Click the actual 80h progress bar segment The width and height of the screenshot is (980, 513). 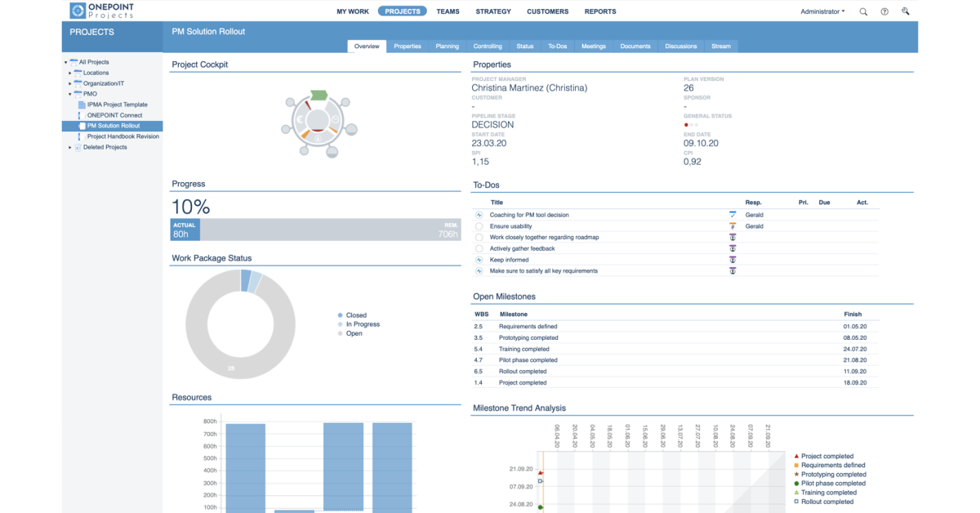(185, 230)
